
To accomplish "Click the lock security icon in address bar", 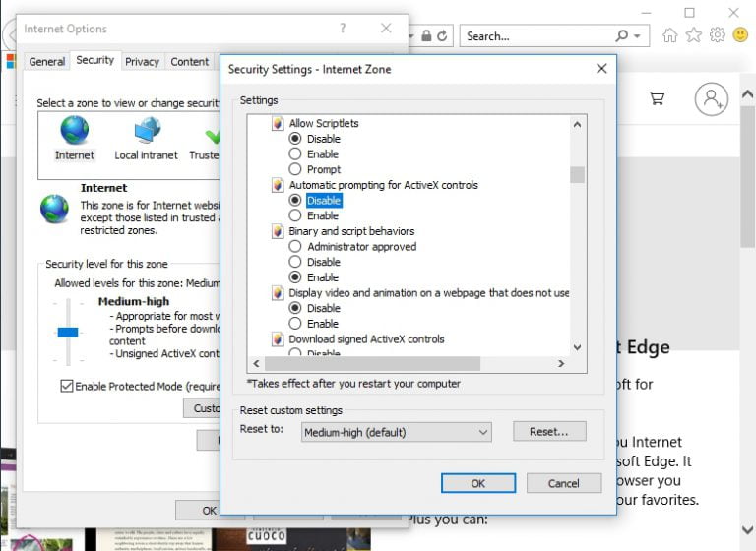I will click(426, 36).
